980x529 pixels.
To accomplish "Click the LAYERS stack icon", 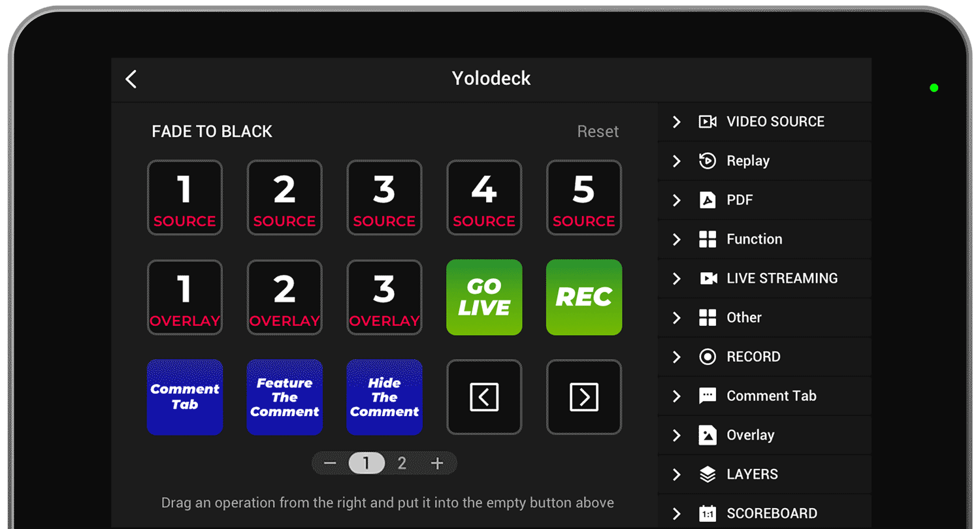I will tap(708, 474).
